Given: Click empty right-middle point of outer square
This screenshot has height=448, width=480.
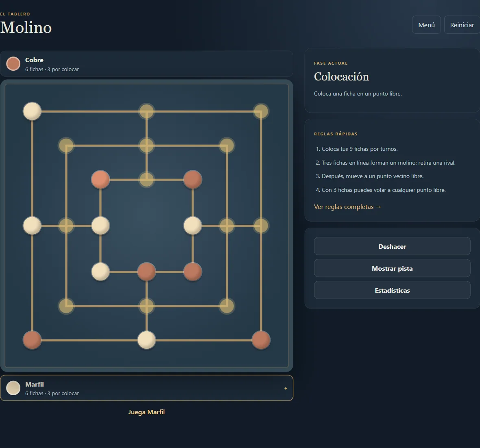Looking at the screenshot, I should [261, 226].
